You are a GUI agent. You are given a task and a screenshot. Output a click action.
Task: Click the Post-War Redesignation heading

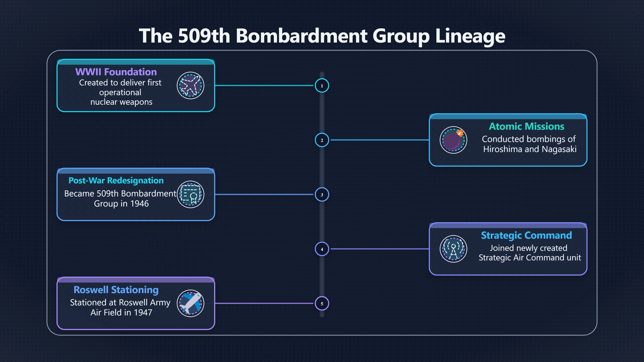pos(116,181)
